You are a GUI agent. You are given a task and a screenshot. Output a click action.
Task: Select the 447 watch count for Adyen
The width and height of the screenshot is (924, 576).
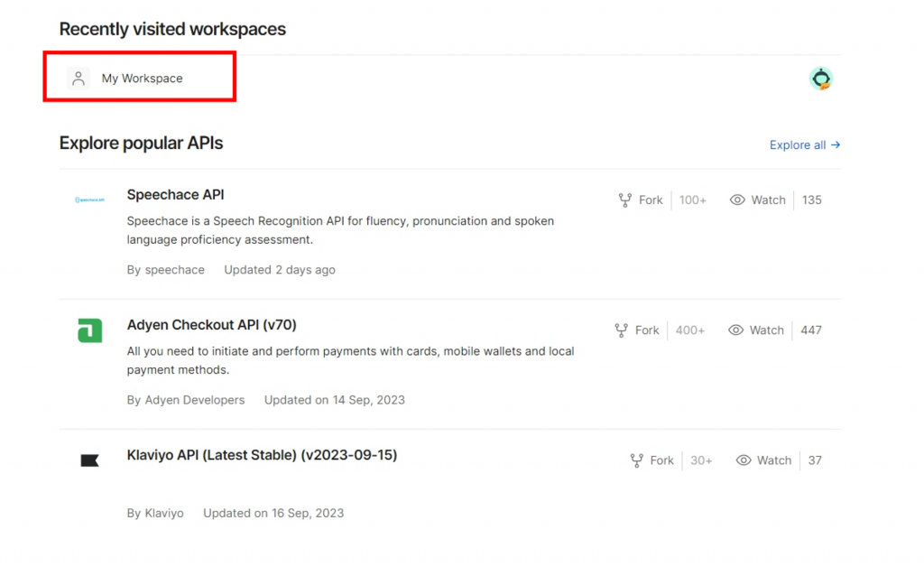pyautogui.click(x=811, y=330)
